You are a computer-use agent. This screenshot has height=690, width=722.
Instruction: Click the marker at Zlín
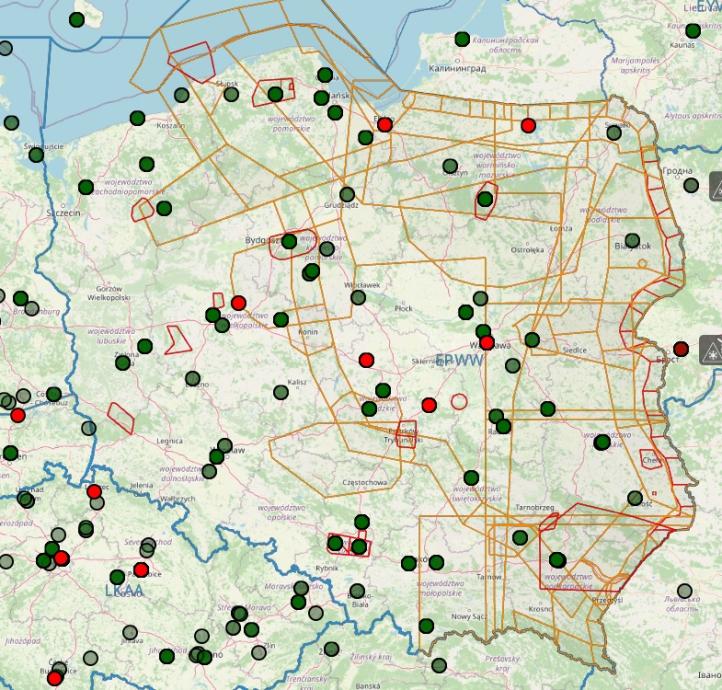[259, 652]
